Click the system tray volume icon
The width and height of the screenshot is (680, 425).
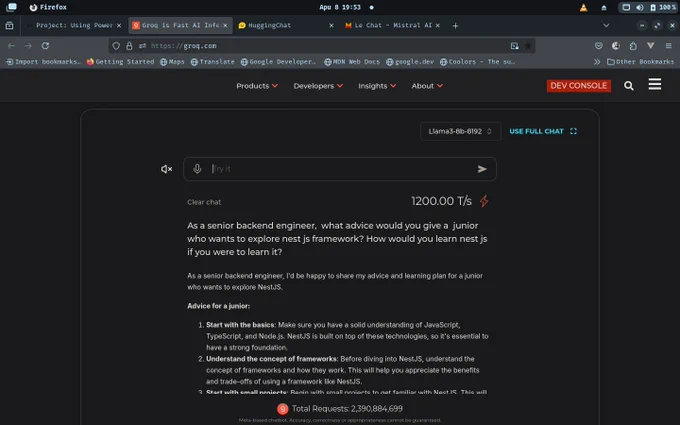pos(640,7)
